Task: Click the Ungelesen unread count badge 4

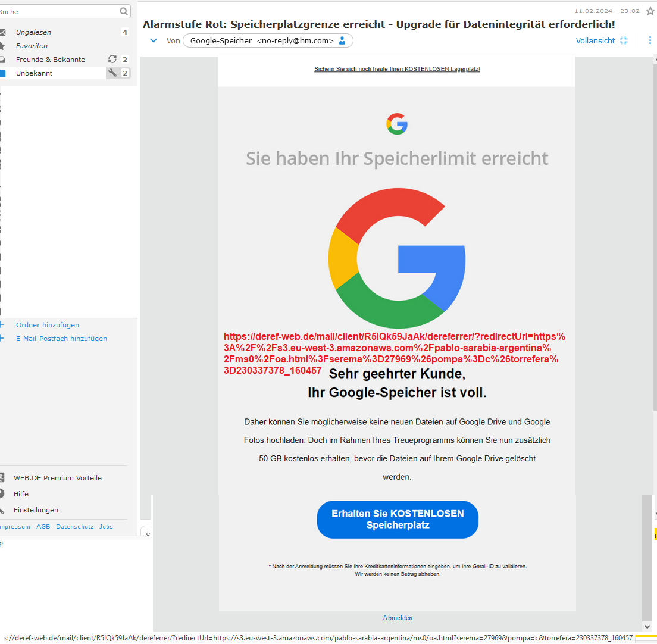Action: (125, 32)
